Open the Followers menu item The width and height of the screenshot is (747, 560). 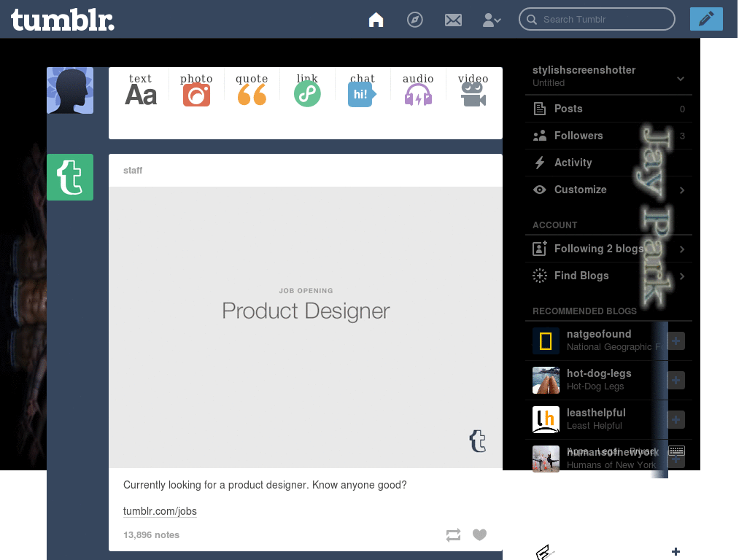pos(608,136)
